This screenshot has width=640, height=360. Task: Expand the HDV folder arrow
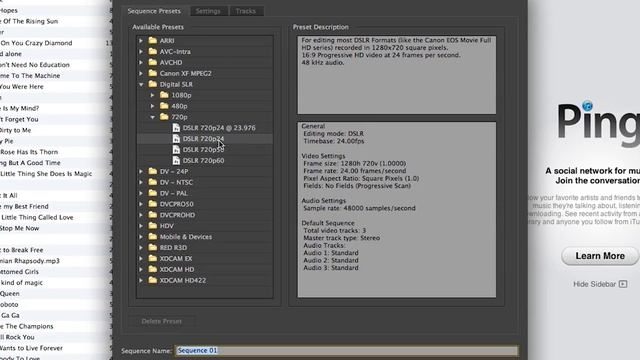(x=141, y=226)
